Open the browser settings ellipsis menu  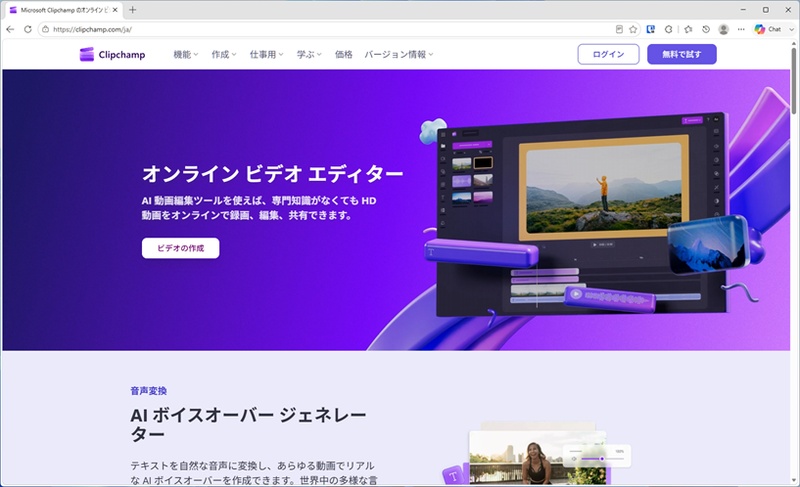pos(741,30)
